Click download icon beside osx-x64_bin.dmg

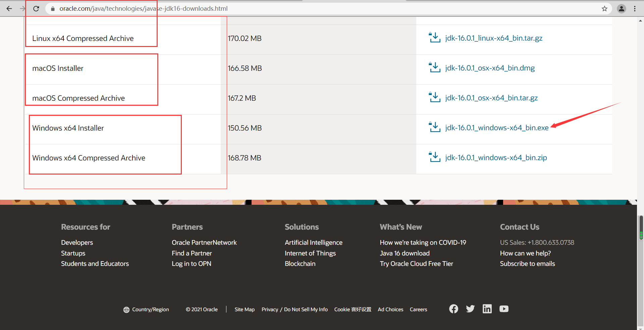coord(434,67)
